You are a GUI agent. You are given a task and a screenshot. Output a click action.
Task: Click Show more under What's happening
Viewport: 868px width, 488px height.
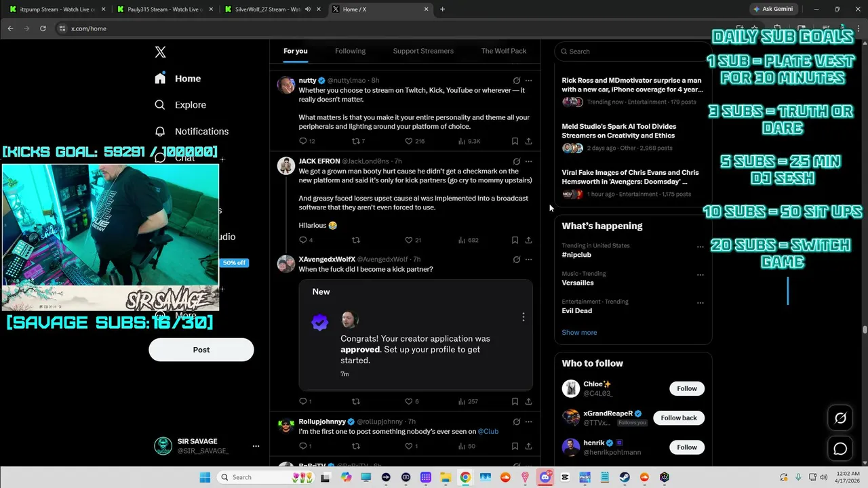tap(579, 333)
